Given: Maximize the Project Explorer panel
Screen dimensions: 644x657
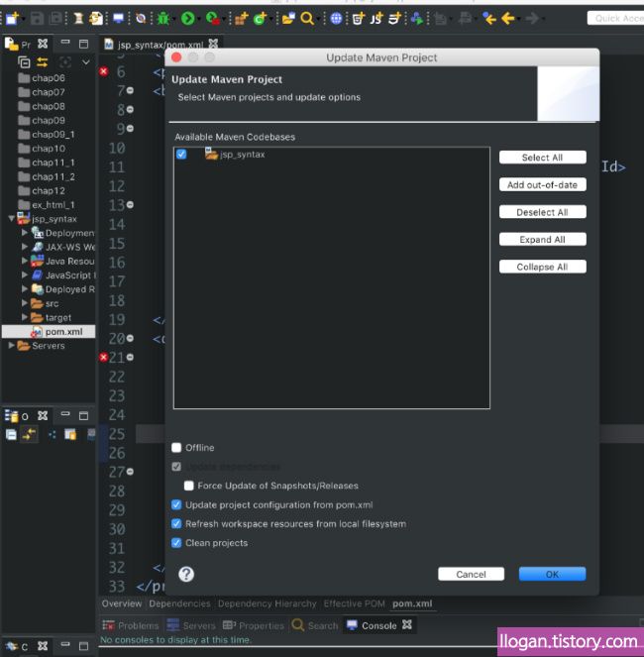Looking at the screenshot, I should coord(84,44).
